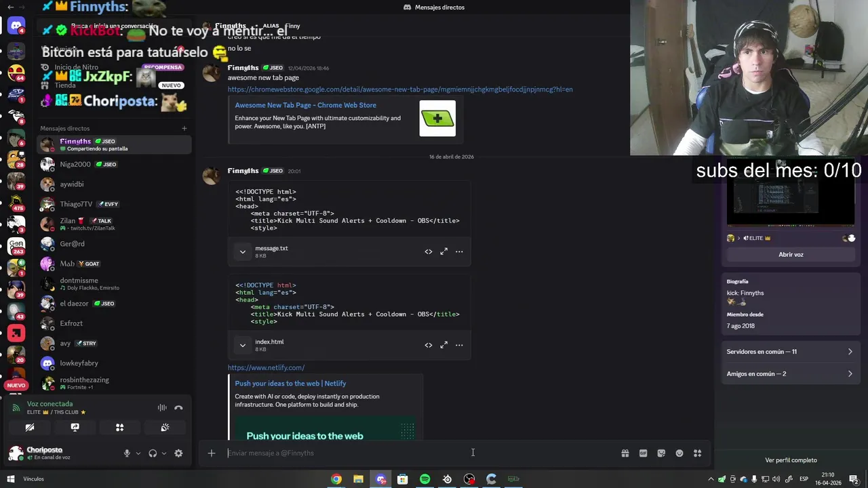Image resolution: width=868 pixels, height=488 pixels.
Task: View index.html code toggle icon
Action: (429, 345)
